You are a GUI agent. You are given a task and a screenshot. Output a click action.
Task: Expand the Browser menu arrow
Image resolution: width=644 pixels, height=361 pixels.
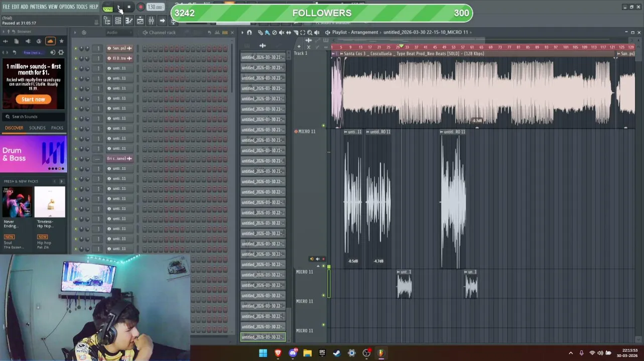coord(4,32)
